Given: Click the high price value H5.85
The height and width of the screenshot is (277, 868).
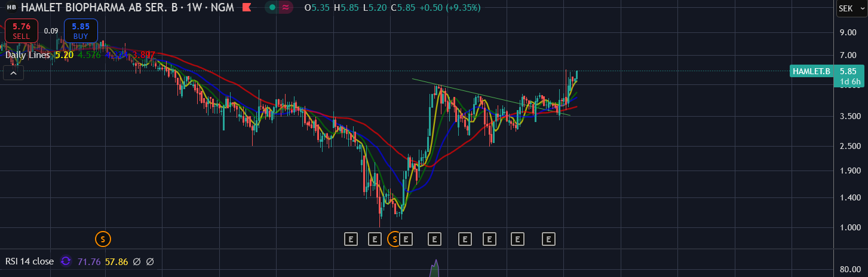Looking at the screenshot, I should [x=346, y=8].
